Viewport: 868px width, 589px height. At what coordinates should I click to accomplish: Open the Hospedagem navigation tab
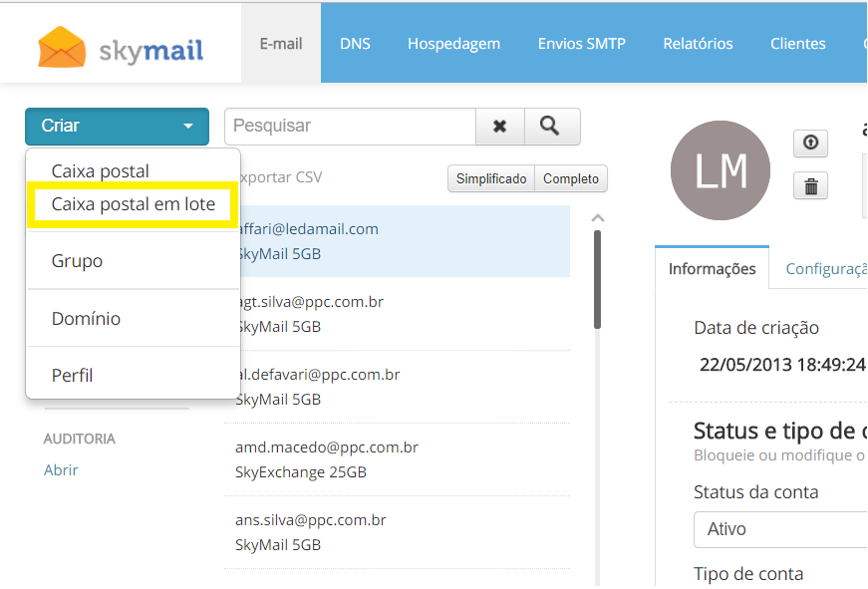coord(453,44)
